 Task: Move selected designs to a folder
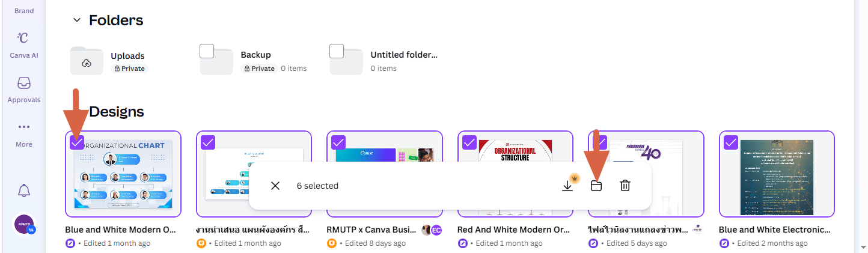click(596, 186)
